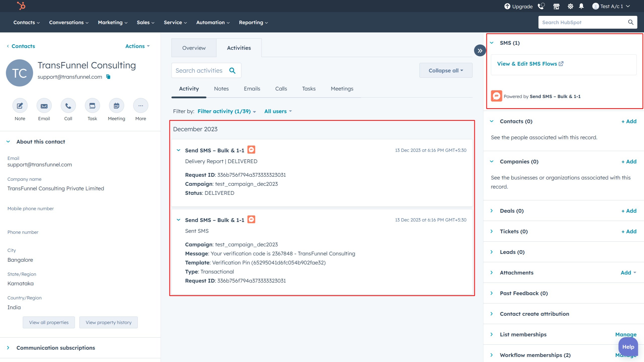Switch to the Overview tab
Screen dimensions: 644x362
(194, 48)
